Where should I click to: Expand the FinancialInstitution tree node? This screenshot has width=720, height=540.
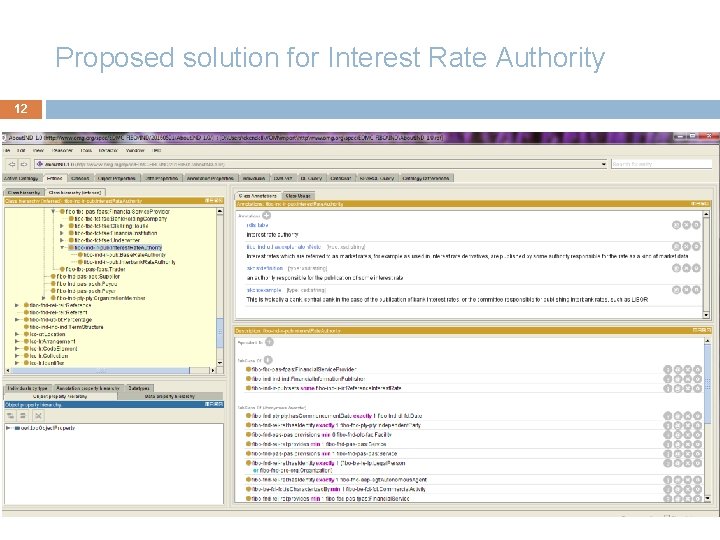62,233
